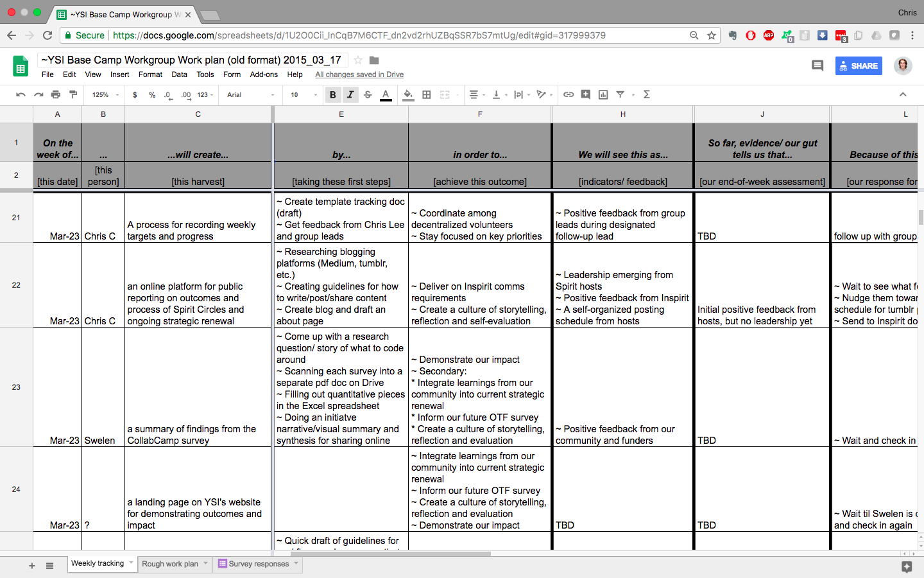Bookmark this page with the star
The height and width of the screenshot is (578, 924).
(x=712, y=35)
